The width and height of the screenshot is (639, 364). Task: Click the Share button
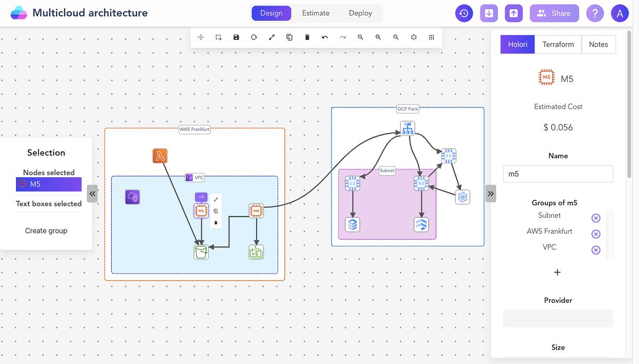click(554, 13)
